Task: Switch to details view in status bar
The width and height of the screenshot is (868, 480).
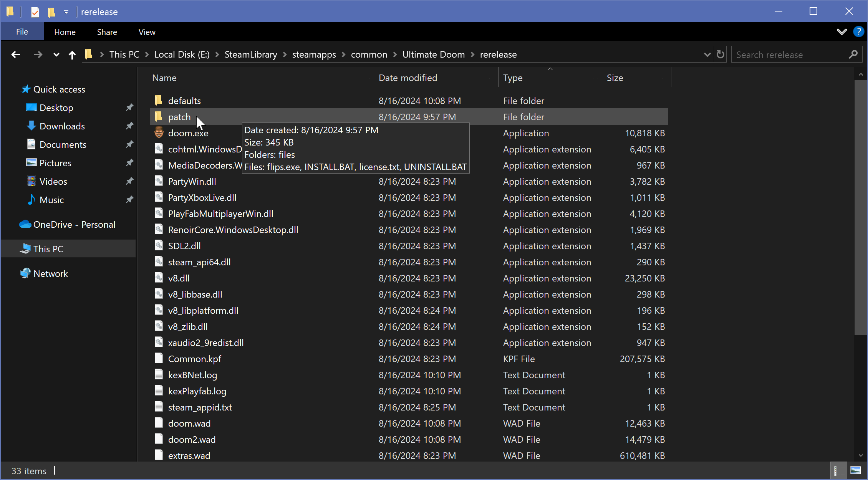Action: pos(838,470)
